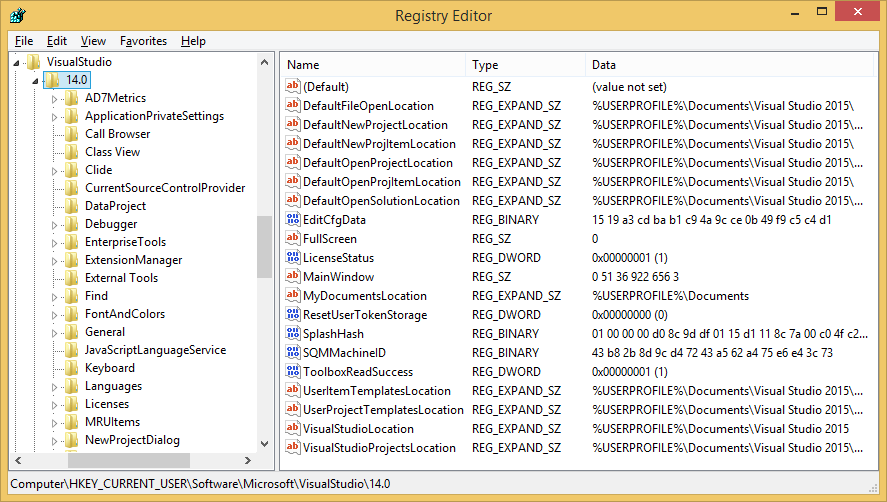Expand the Debugger key
Screen dimensions: 887x502
[54, 225]
